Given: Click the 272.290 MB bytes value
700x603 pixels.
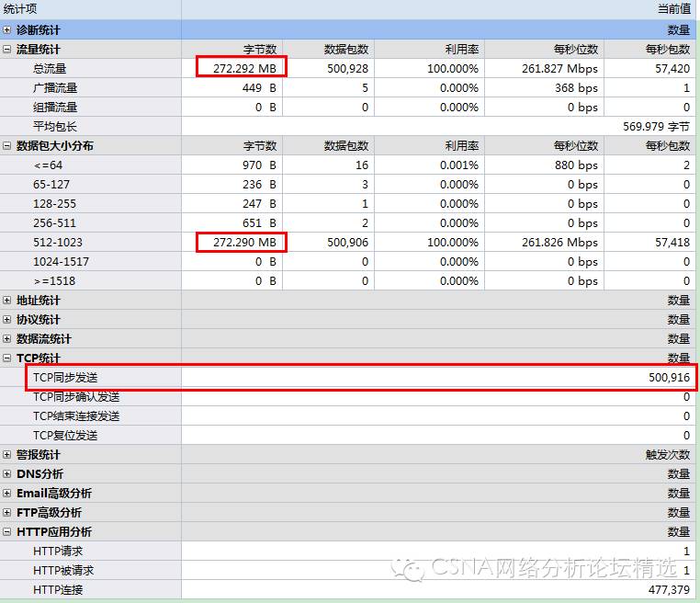Looking at the screenshot, I should pos(244,242).
